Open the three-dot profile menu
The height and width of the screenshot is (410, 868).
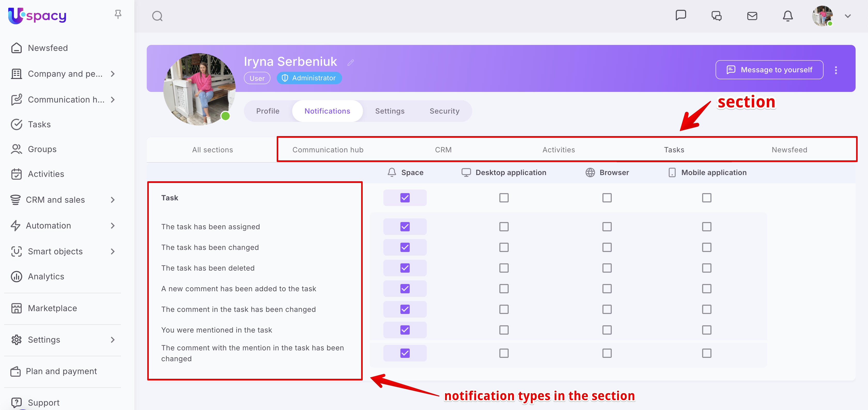coord(836,70)
